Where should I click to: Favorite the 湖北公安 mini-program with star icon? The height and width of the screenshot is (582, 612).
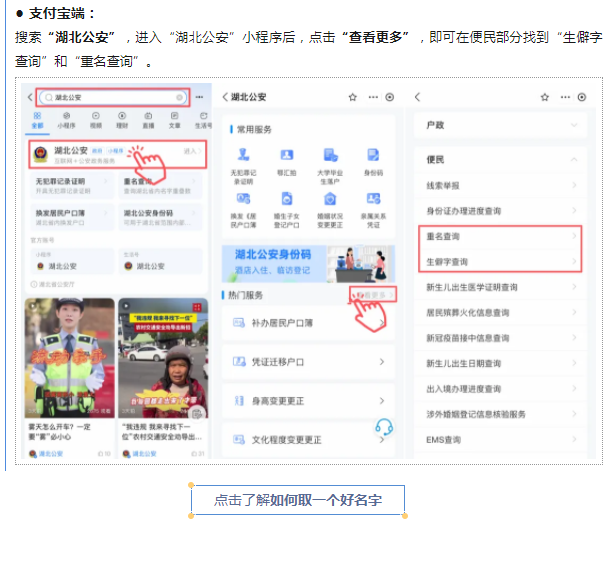pos(353,97)
